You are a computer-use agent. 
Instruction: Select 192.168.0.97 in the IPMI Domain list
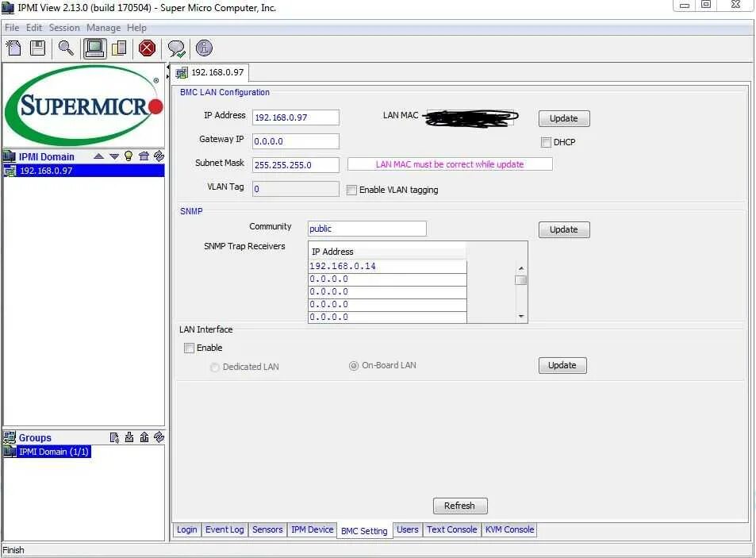84,171
